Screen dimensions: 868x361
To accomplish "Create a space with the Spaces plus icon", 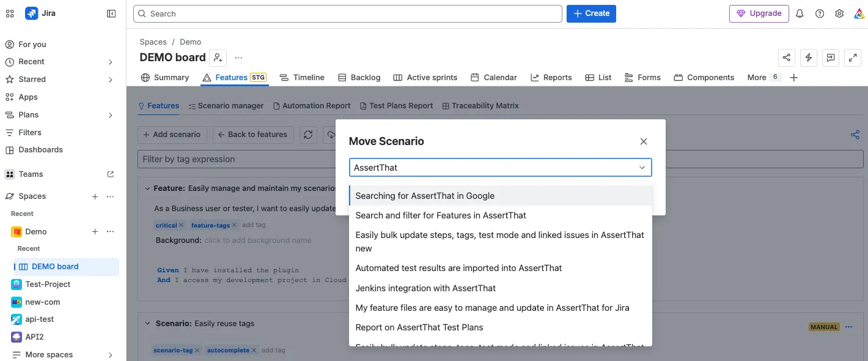I will [95, 196].
